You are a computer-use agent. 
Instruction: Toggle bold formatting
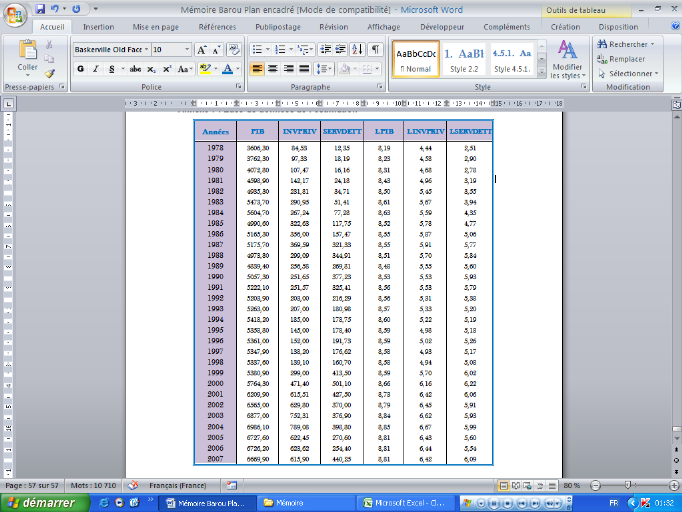pos(81,69)
